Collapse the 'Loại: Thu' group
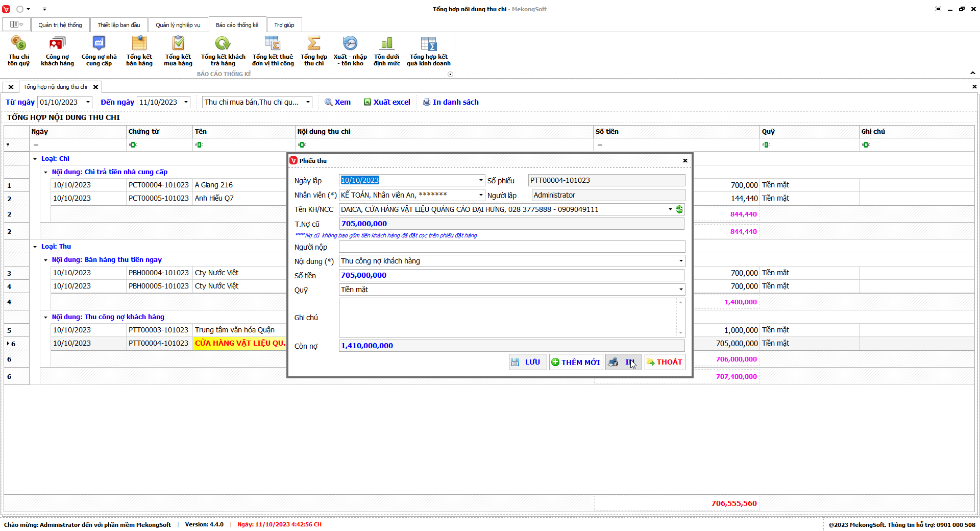 click(x=35, y=247)
